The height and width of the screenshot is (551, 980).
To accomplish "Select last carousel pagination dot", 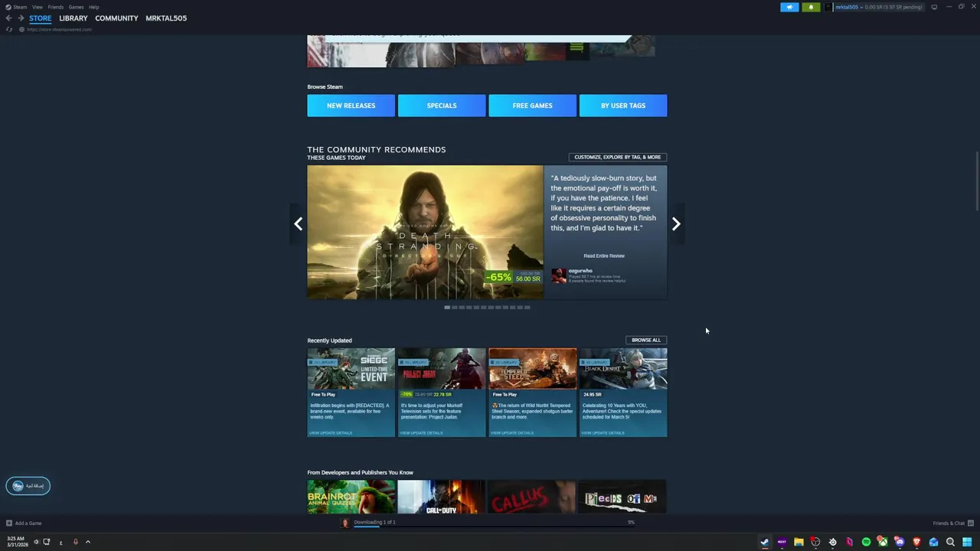I will (x=528, y=308).
